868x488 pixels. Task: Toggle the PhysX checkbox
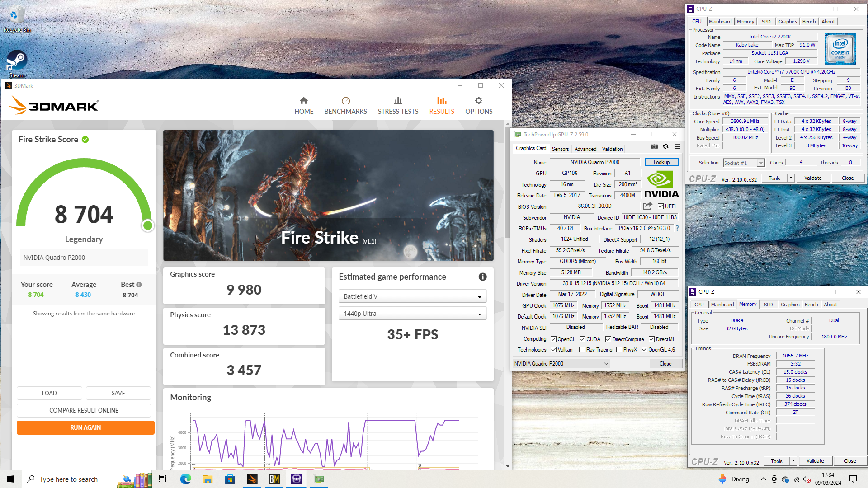click(619, 350)
